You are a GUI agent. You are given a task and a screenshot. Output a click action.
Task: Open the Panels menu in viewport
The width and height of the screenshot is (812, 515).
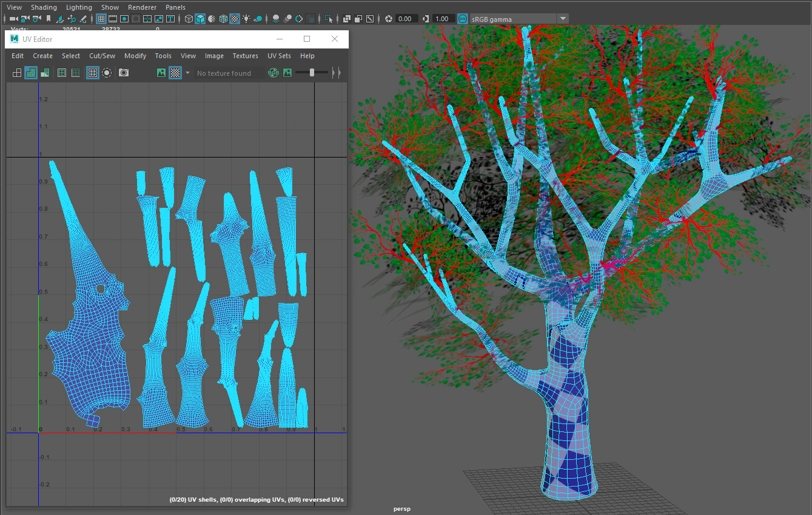pyautogui.click(x=175, y=7)
